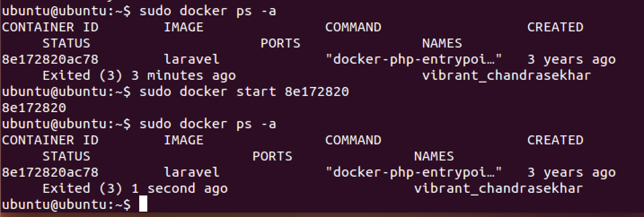Click the first "sudo docker ps -a" command
The image size is (644, 217).
tap(207, 11)
